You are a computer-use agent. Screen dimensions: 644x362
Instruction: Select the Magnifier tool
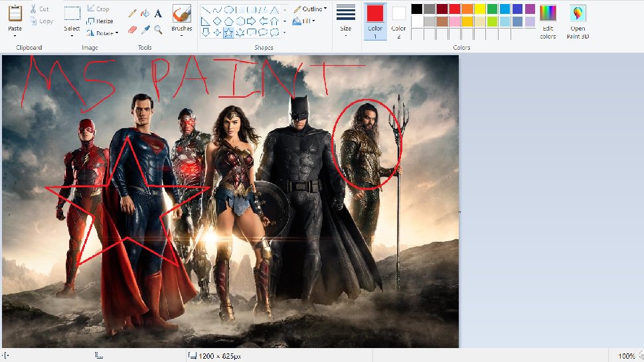coord(158,29)
